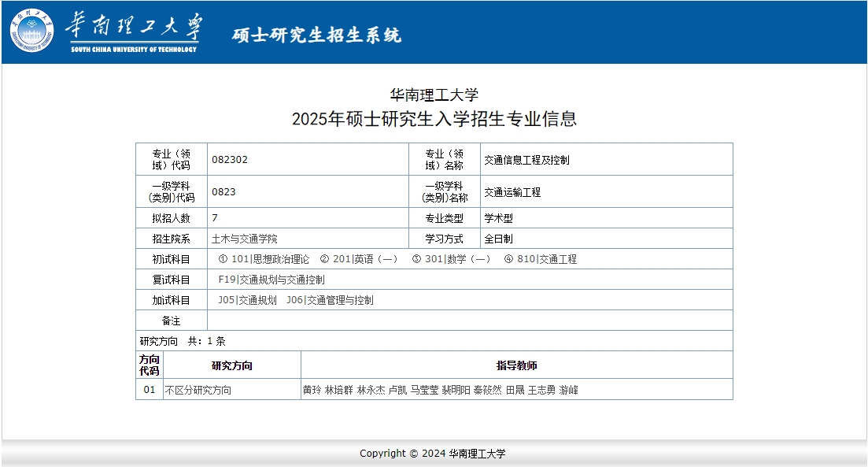
Task: Click advisor name 黄玲
Action: (312, 390)
